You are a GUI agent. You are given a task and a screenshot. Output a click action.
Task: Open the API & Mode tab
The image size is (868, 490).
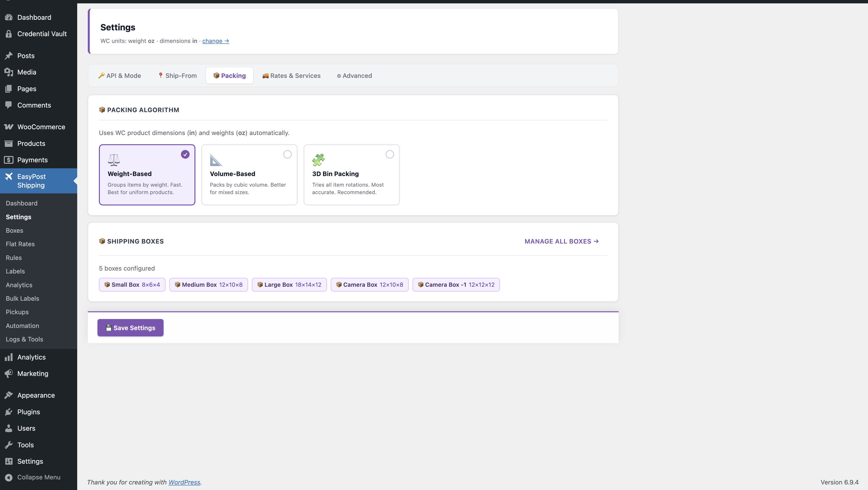[120, 75]
